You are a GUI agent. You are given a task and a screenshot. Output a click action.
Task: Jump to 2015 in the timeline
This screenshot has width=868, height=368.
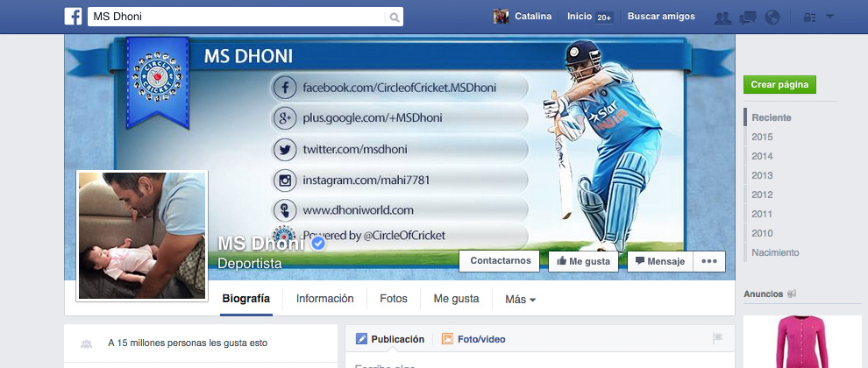coord(762,137)
